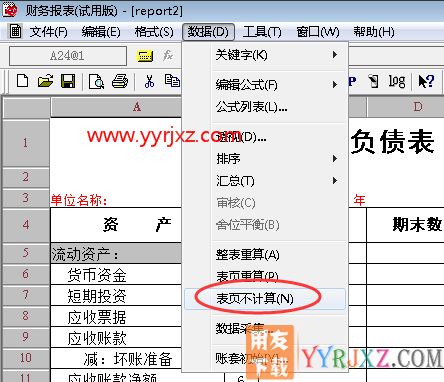Open the 帮助(H) menu
The image size is (444, 382).
coord(374,32)
